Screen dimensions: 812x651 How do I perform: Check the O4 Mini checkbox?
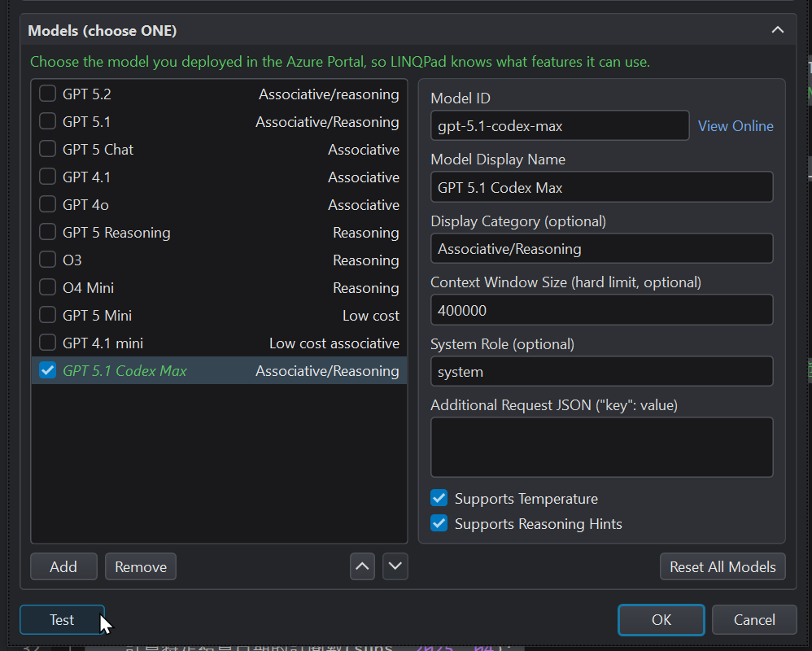point(48,287)
